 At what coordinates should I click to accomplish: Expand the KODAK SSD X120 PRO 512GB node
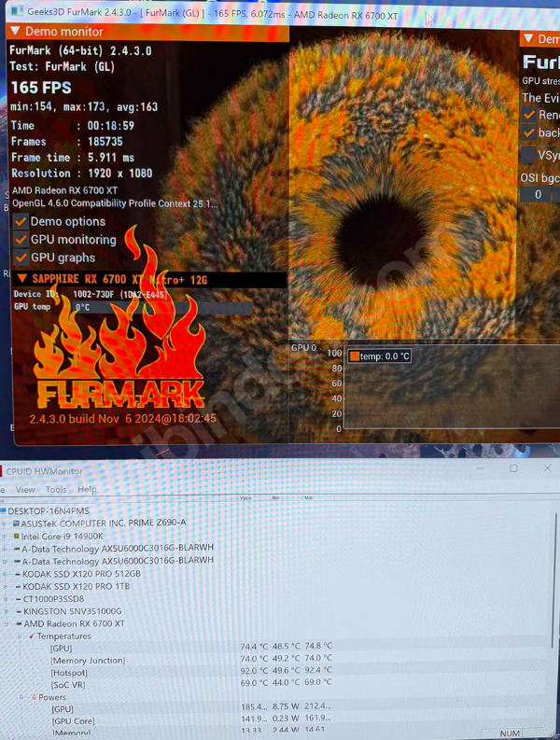6,574
